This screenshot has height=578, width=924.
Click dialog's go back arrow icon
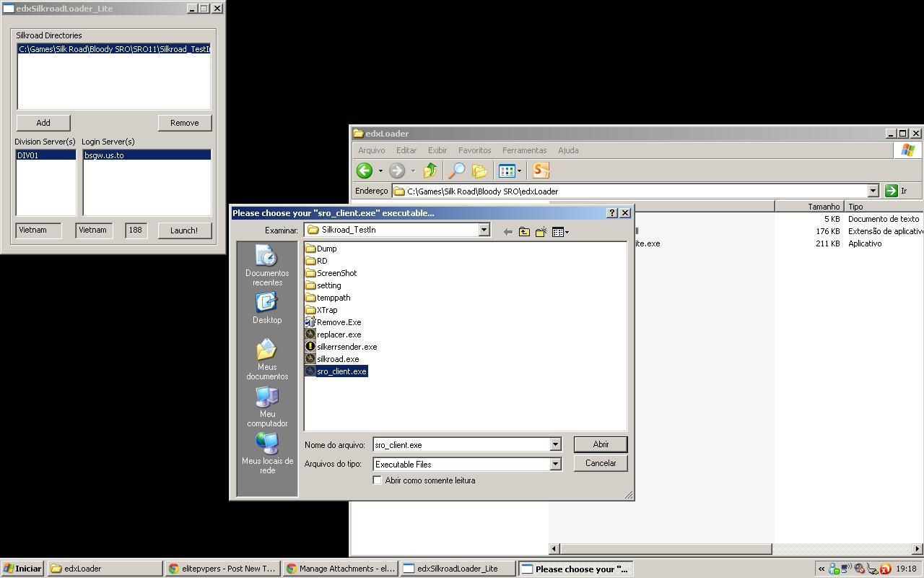click(507, 232)
